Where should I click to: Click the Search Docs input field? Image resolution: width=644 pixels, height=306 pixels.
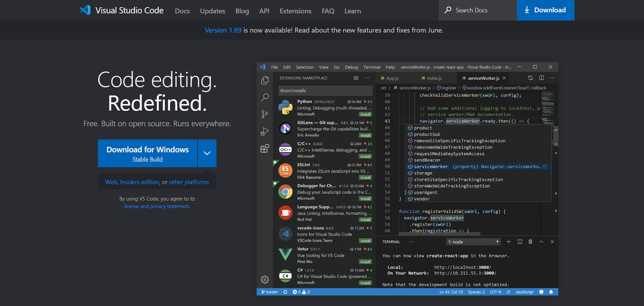coord(478,10)
